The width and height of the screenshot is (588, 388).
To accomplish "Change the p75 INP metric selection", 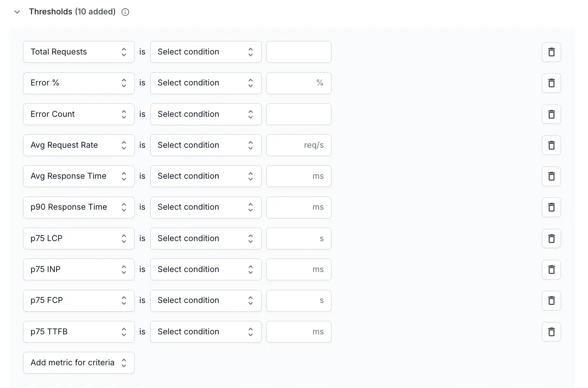I will point(78,269).
